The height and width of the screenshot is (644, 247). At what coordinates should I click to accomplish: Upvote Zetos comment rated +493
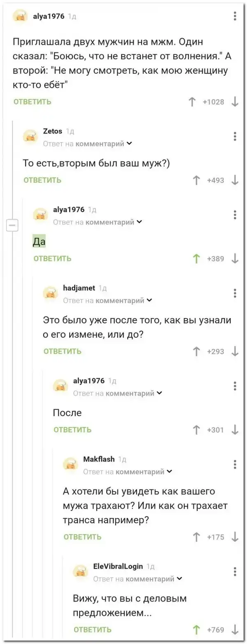tap(196, 180)
